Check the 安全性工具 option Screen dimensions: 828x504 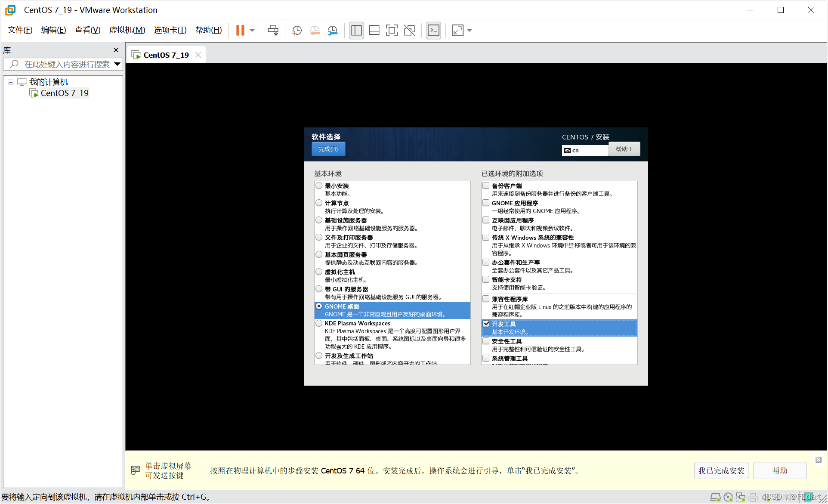[x=486, y=341]
